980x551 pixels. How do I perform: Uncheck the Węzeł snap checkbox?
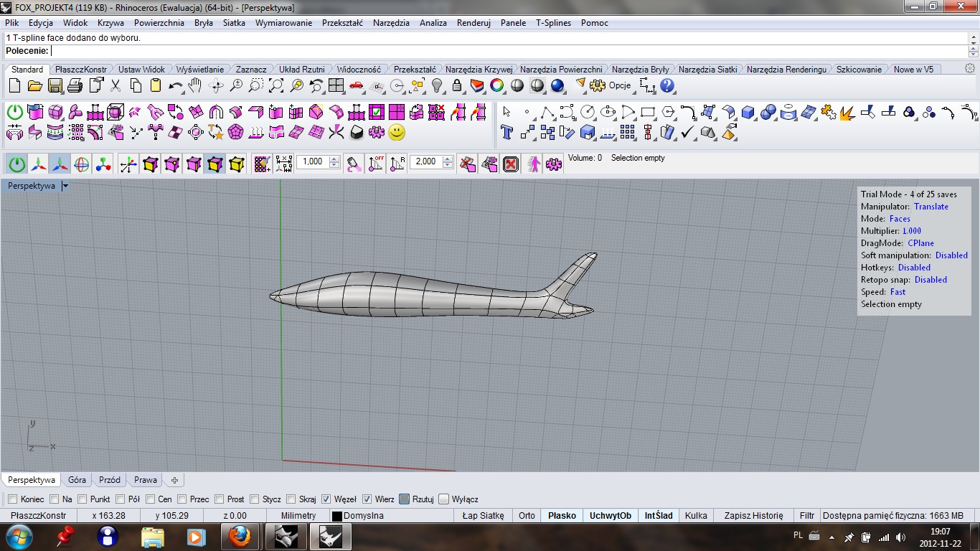[326, 499]
